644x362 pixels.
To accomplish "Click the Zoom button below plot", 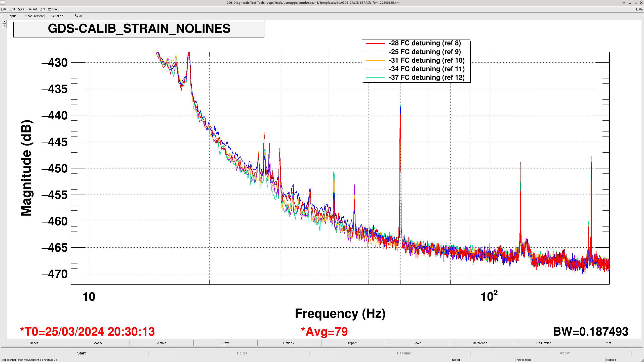I will (x=98, y=343).
